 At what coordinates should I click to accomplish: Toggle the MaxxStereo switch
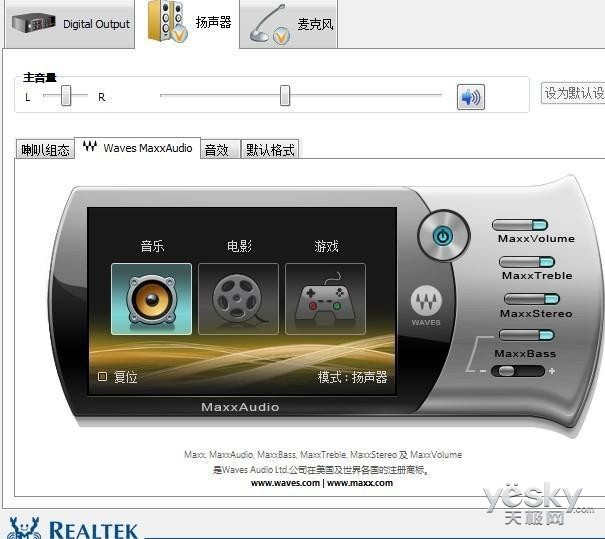pyautogui.click(x=532, y=299)
